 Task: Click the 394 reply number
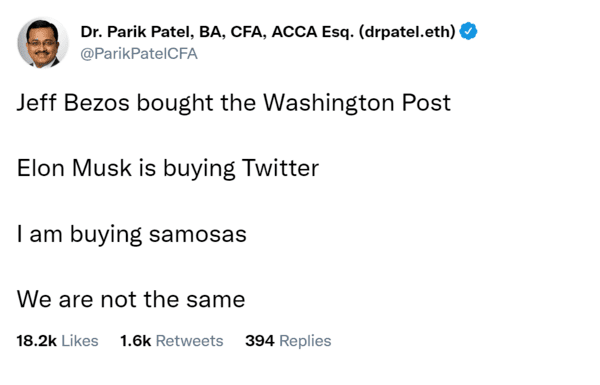click(260, 341)
